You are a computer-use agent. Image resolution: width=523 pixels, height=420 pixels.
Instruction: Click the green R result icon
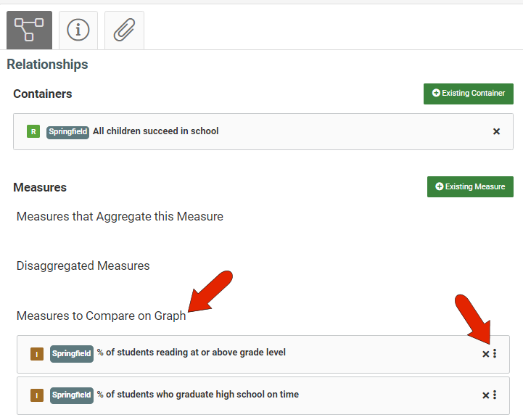click(33, 131)
